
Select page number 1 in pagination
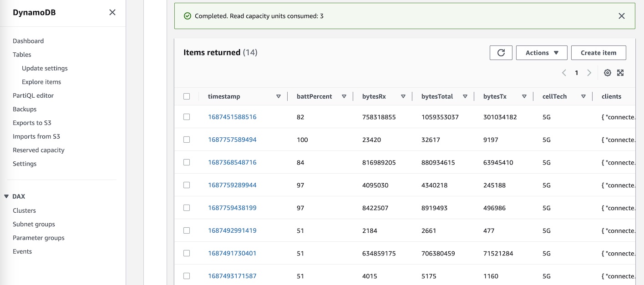click(x=577, y=73)
